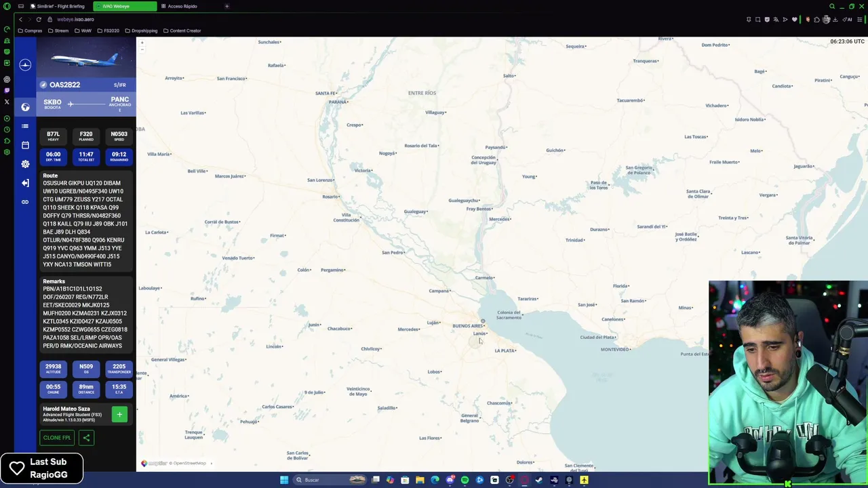Click the N509 GS tile
The image size is (868, 488).
tap(86, 368)
